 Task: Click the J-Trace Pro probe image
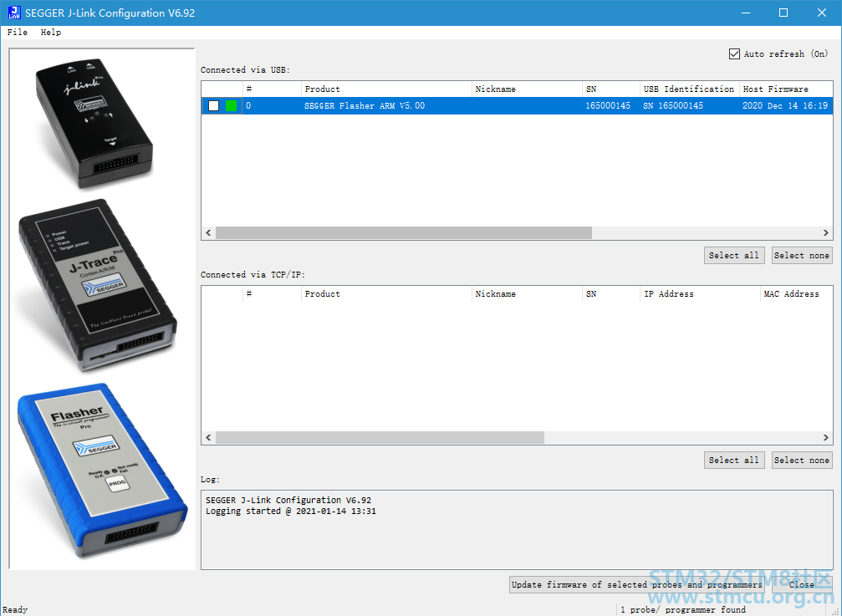(x=97, y=285)
